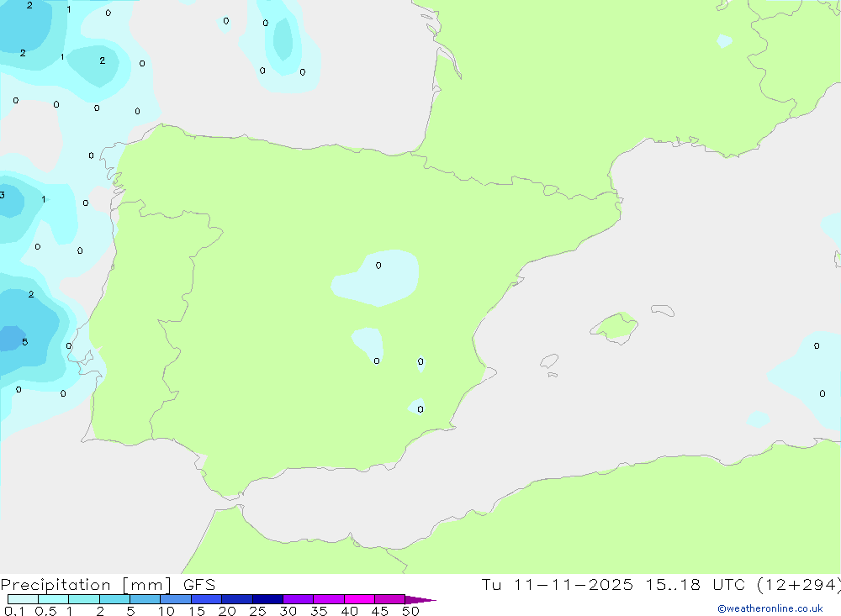Select the legend swatch between 2 and 5
The height and width of the screenshot is (616, 841).
(x=114, y=599)
